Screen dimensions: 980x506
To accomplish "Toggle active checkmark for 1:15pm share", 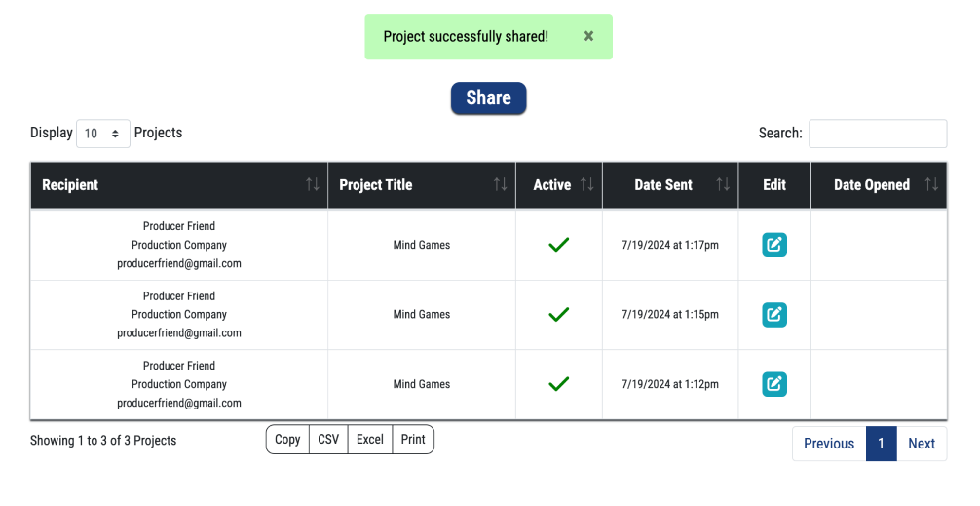I will [558, 315].
